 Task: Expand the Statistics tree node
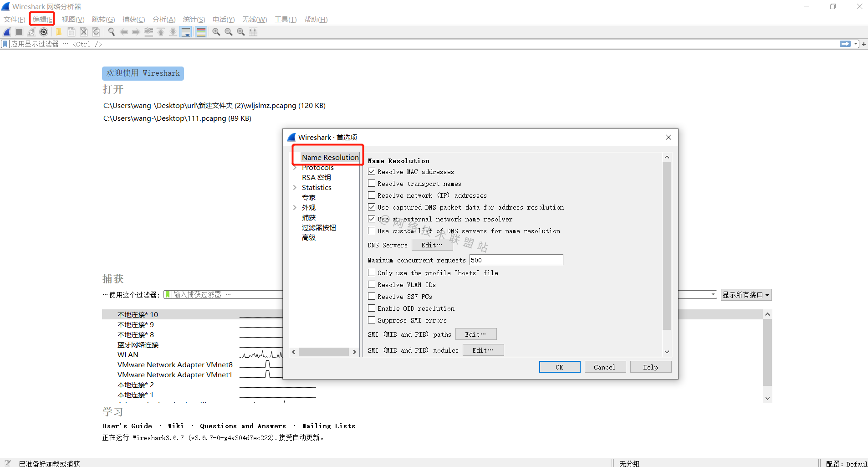(295, 188)
